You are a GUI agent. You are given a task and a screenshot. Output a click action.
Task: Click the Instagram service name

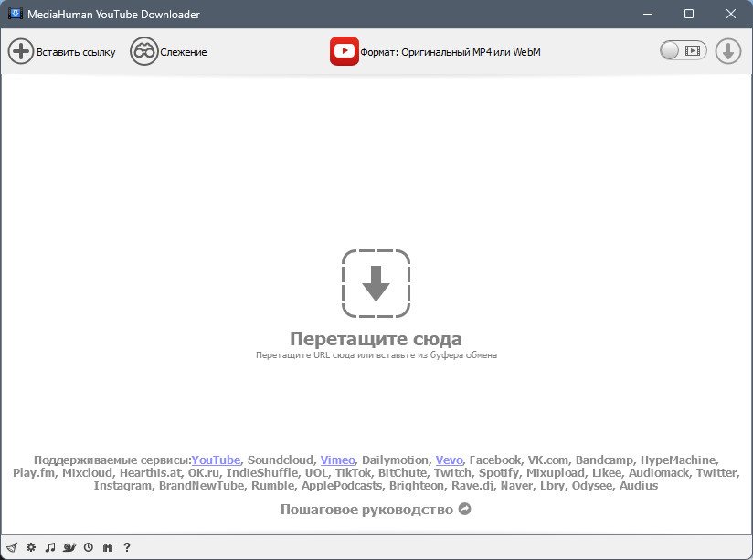(x=122, y=486)
